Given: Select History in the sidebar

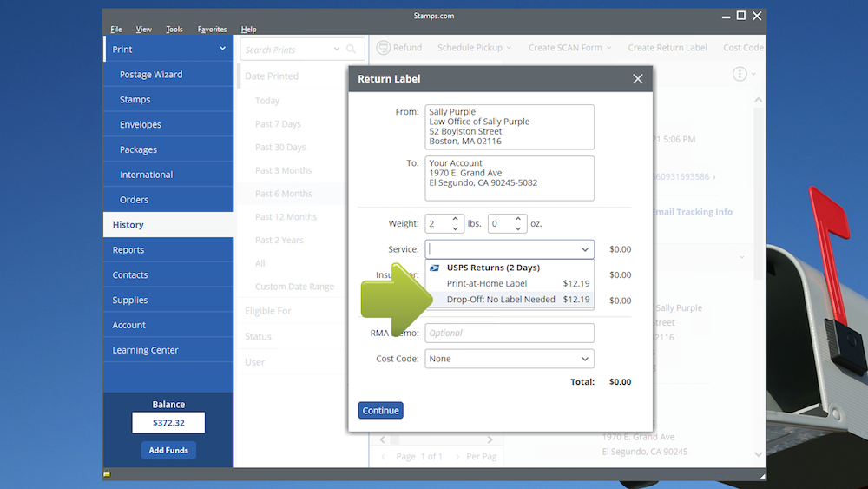Looking at the screenshot, I should [x=168, y=224].
